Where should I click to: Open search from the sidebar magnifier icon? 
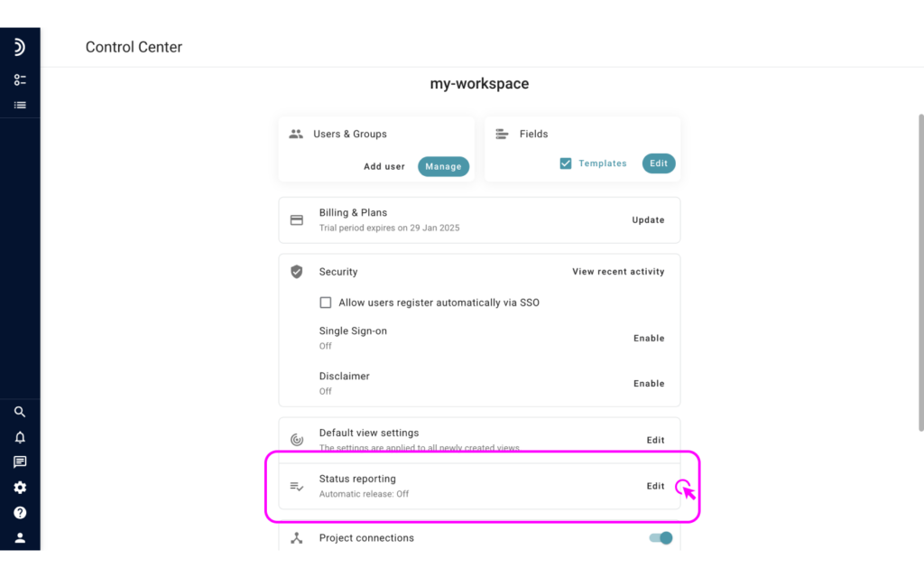point(20,412)
